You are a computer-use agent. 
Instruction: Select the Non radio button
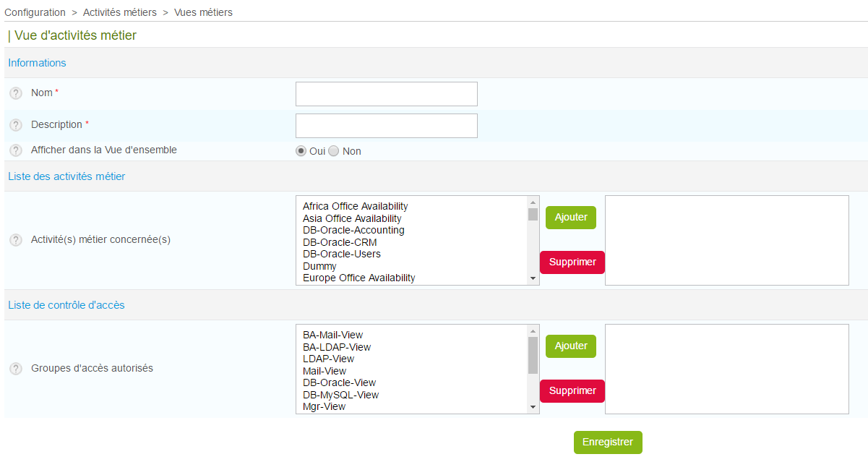pos(334,151)
